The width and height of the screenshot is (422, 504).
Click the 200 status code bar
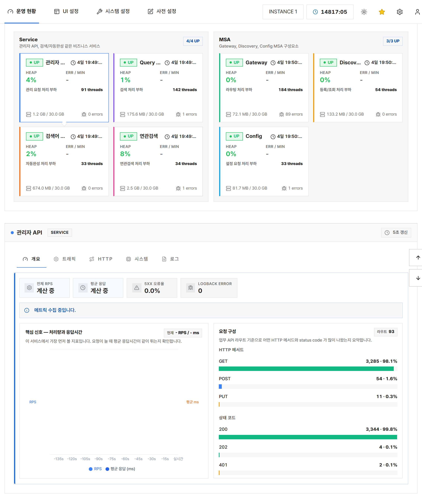pos(308,437)
